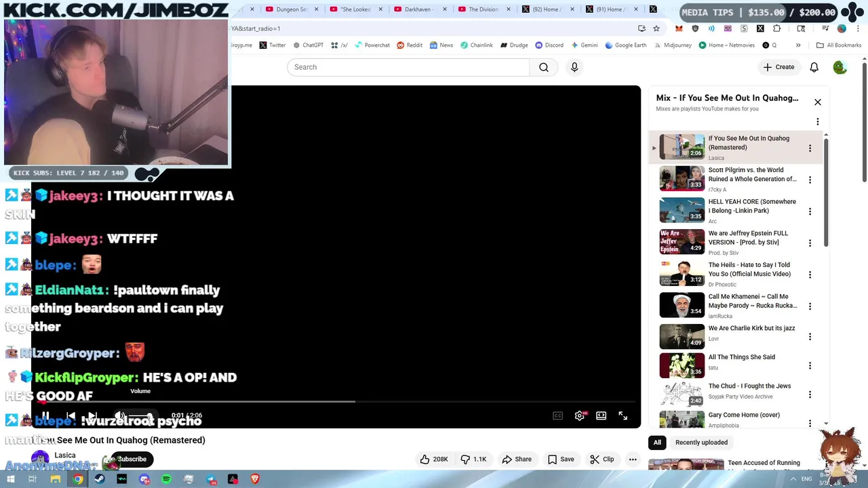
Task: Close the Mix playlist panel
Action: coord(817,102)
